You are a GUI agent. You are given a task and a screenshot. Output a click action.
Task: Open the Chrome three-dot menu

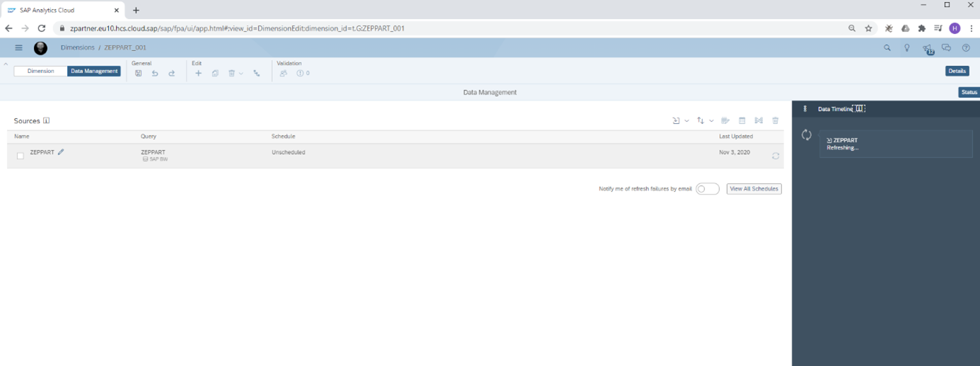pyautogui.click(x=972, y=28)
